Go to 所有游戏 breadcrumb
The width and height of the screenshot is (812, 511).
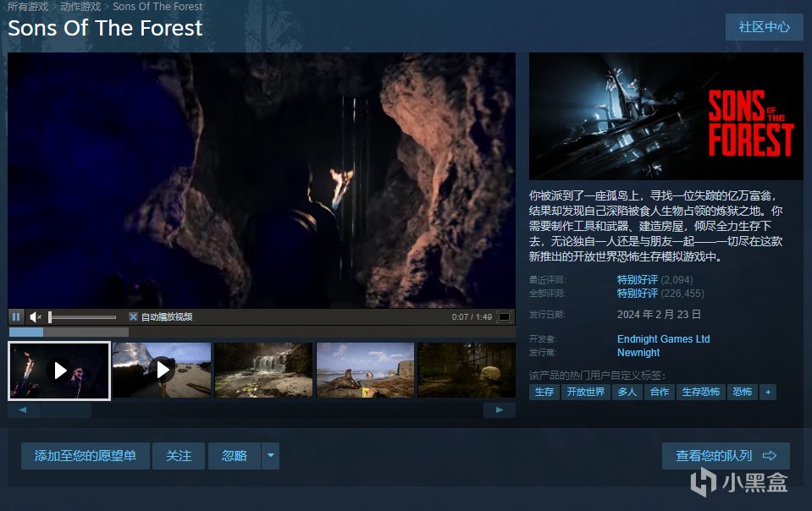tap(28, 6)
